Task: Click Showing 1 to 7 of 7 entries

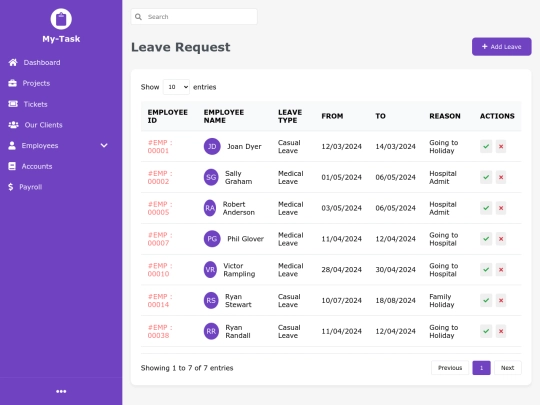Action: pyautogui.click(x=187, y=368)
